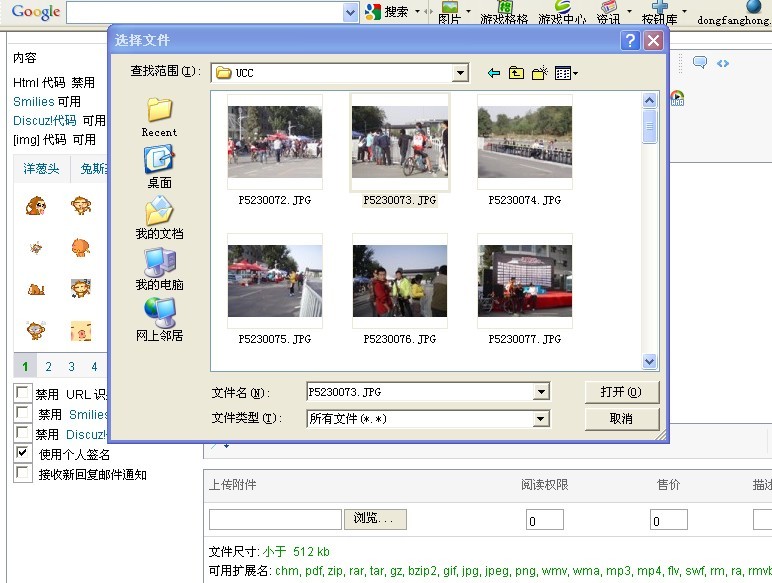Uncheck 使用个人签名 checkbox
The width and height of the screenshot is (772, 583).
(22, 454)
